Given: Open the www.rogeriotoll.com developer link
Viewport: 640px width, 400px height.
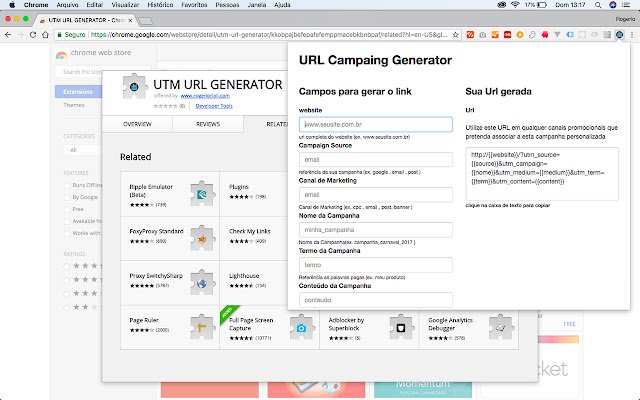Looking at the screenshot, I should pos(205,96).
